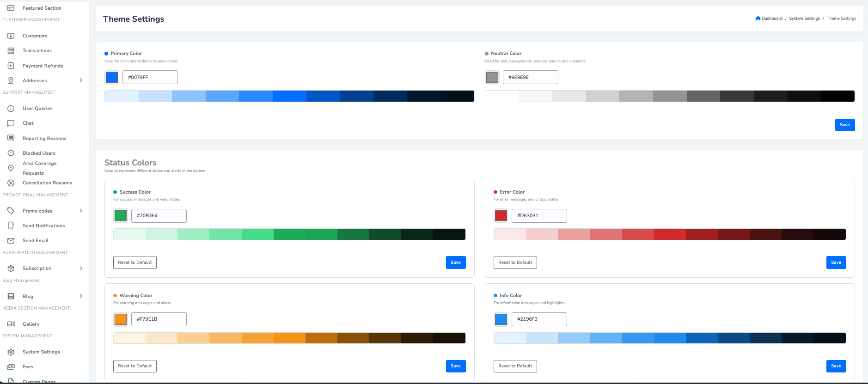Save the Warning Color setting
868x384 pixels.
click(x=456, y=366)
